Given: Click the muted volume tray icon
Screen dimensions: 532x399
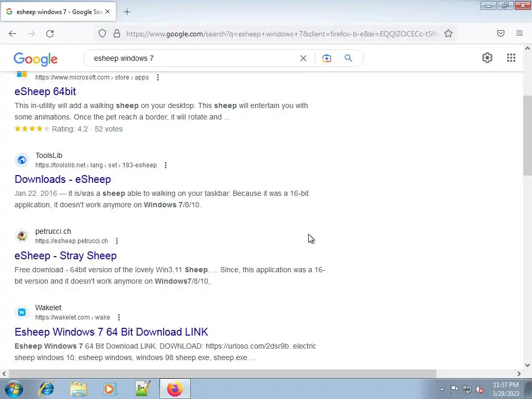Looking at the screenshot, I should point(480,389).
